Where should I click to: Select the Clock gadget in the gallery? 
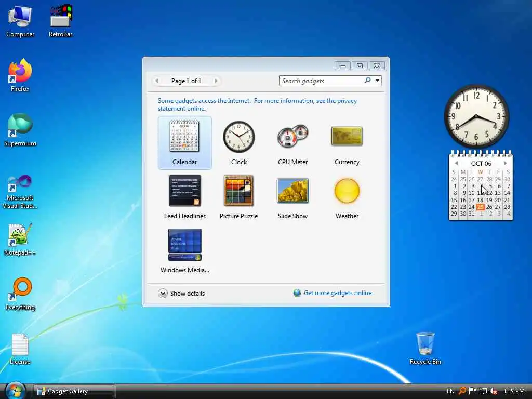pyautogui.click(x=239, y=137)
